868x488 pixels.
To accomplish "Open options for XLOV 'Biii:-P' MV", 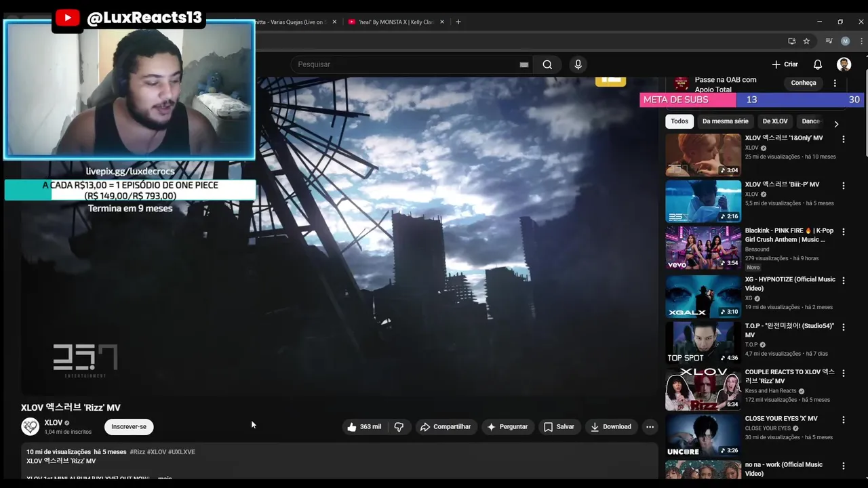I will click(x=844, y=185).
